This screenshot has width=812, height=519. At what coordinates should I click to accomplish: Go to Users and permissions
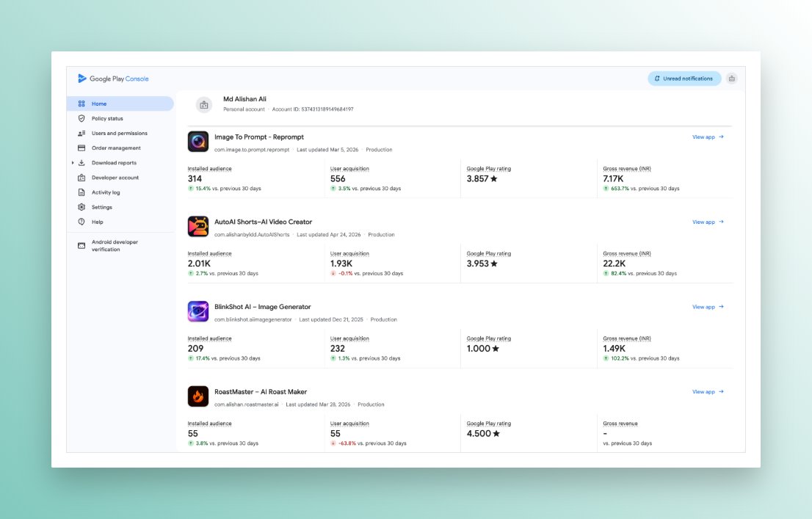point(119,133)
